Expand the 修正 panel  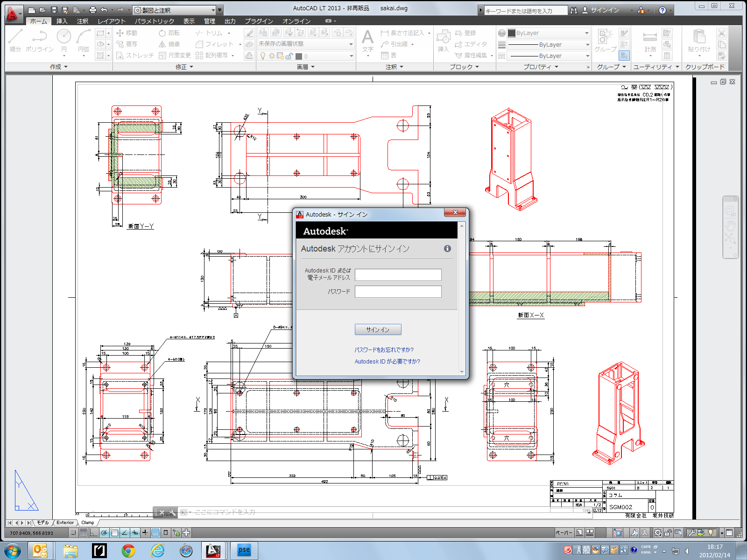[184, 67]
